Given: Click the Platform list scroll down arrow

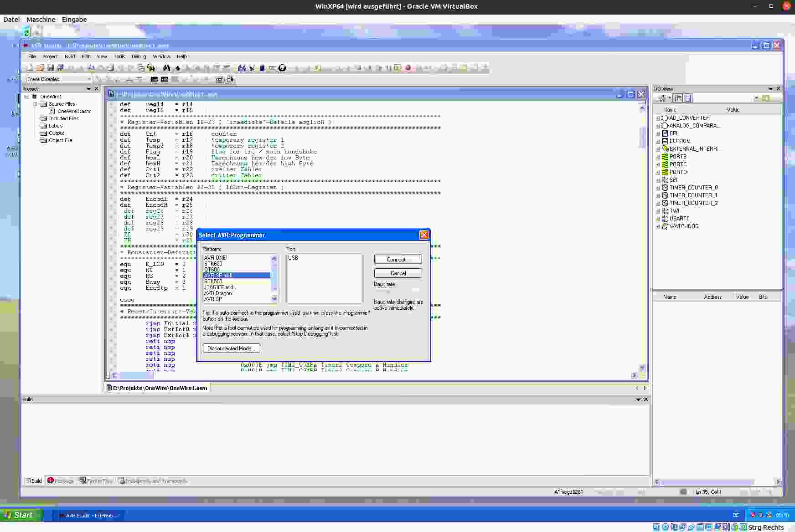Looking at the screenshot, I should coord(274,299).
